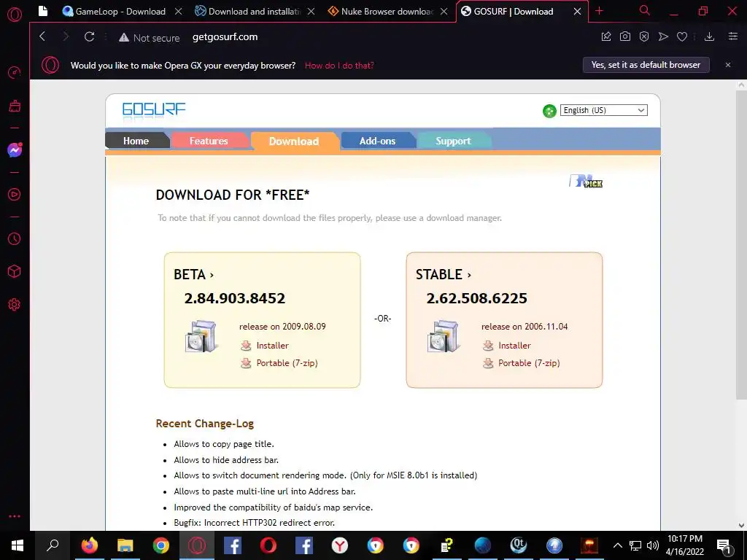Open Yandex Browser from the taskbar

point(340,545)
